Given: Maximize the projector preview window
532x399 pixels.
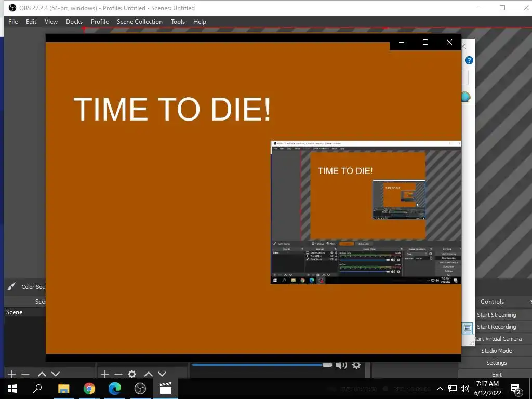Looking at the screenshot, I should coord(425,42).
